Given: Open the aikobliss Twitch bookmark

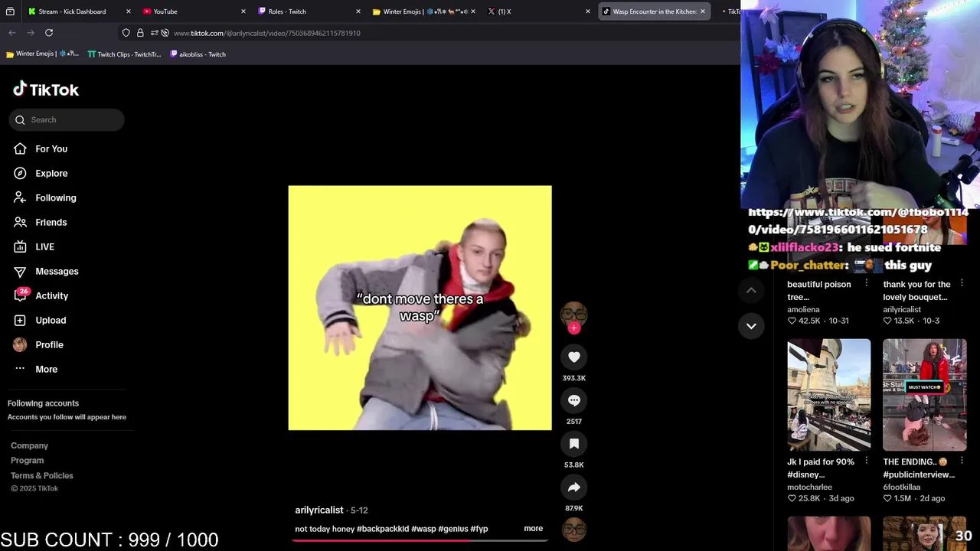Looking at the screenshot, I should (x=198, y=54).
